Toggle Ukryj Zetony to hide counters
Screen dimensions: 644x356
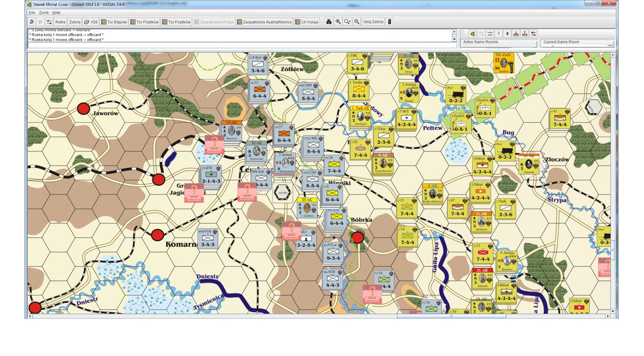(x=373, y=22)
